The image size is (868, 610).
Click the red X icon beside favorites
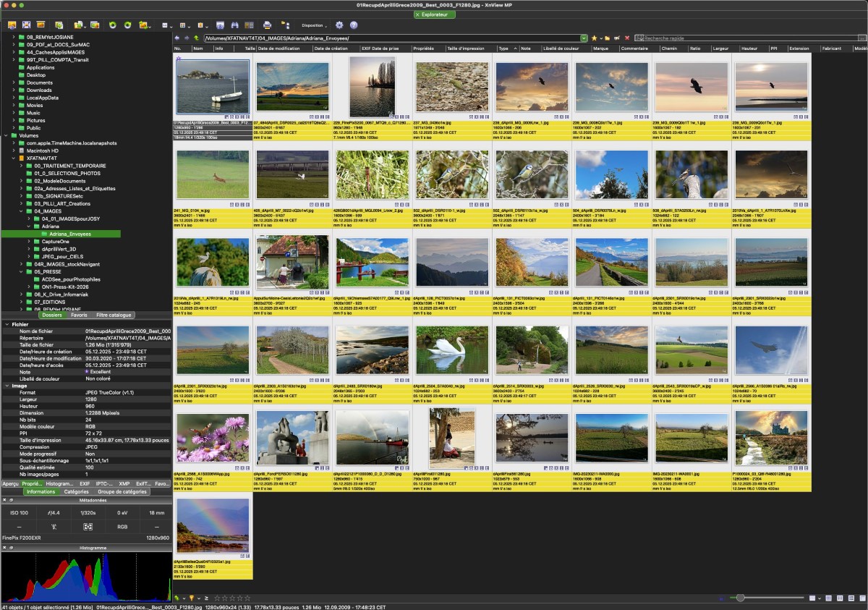pyautogui.click(x=627, y=38)
